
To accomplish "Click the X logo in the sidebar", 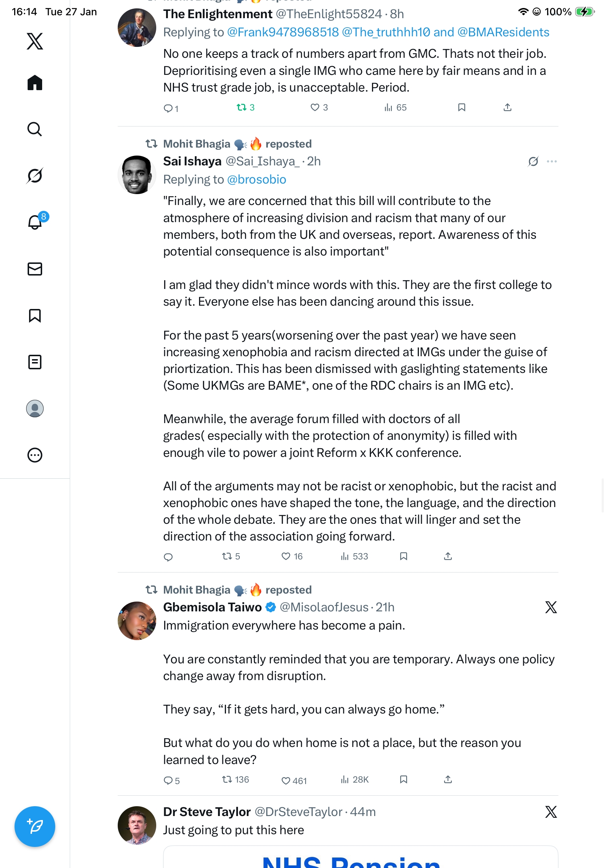I will [35, 41].
